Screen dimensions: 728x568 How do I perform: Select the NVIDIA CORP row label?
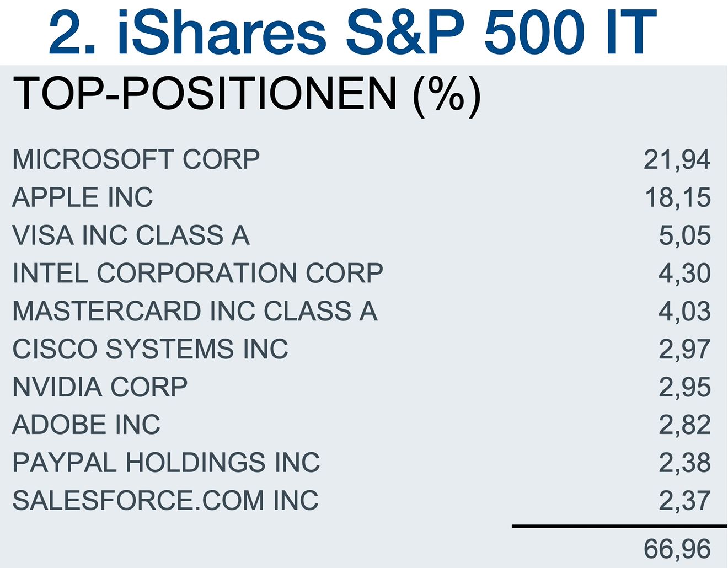pyautogui.click(x=100, y=387)
